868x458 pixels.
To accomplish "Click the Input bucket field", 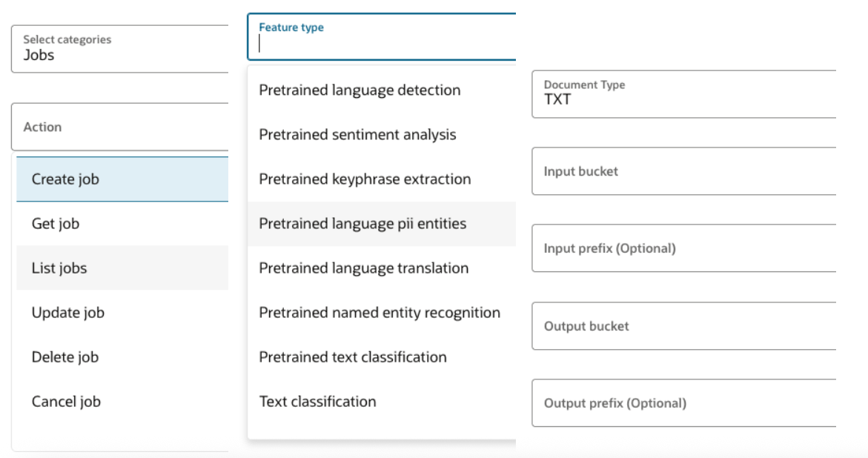I will click(x=683, y=171).
